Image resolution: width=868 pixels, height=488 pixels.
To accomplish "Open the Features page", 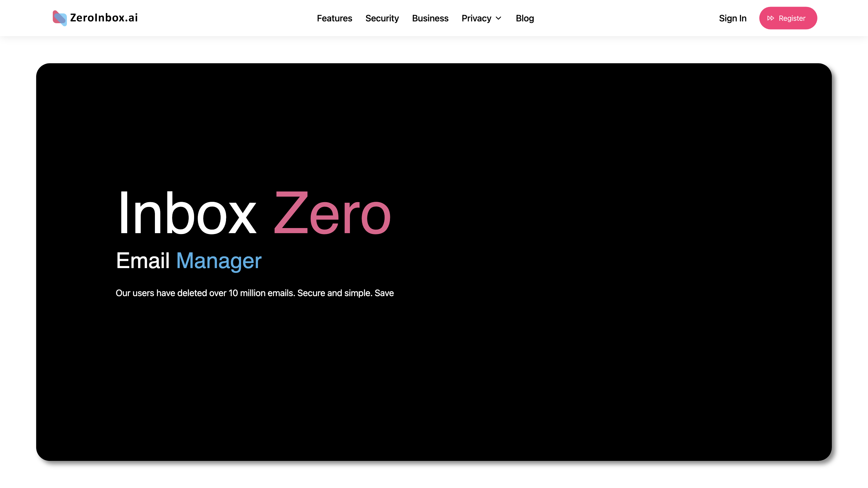I will [334, 18].
